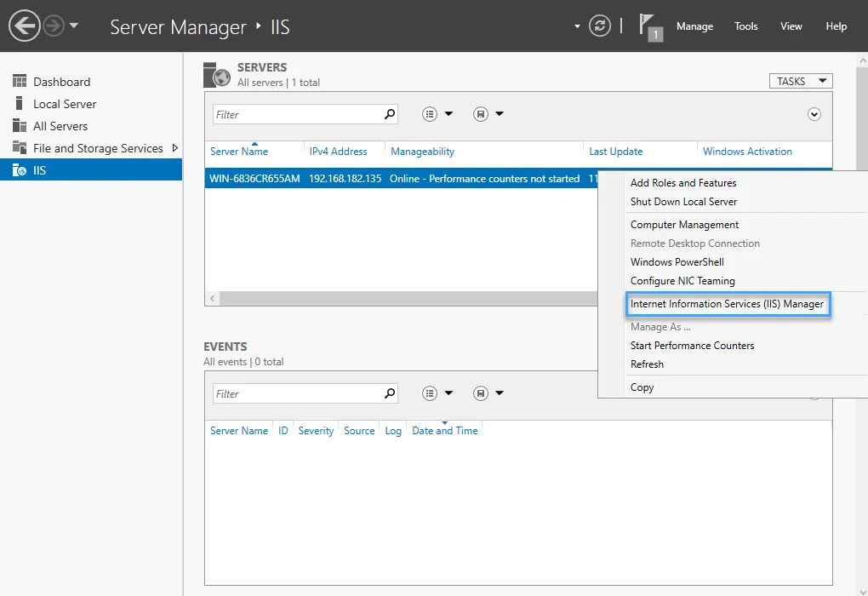Expand File and Storage Services arrow
The image size is (868, 596).
(x=174, y=148)
